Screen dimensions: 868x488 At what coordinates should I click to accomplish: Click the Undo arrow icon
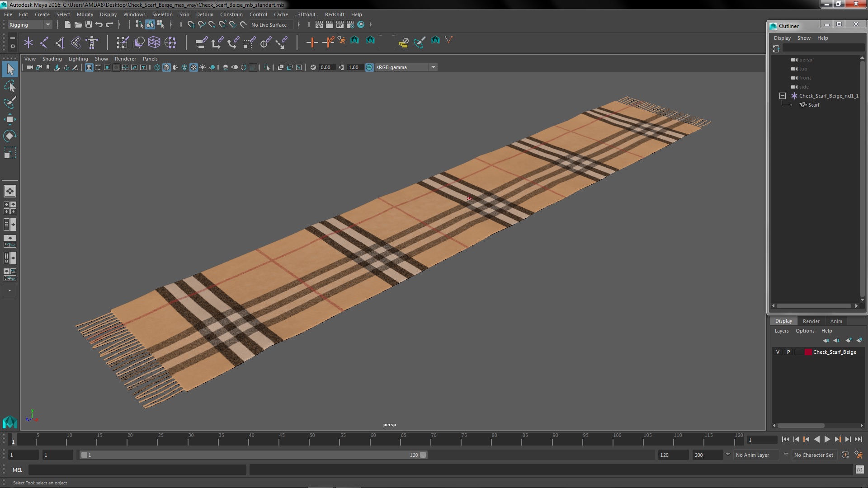(99, 25)
